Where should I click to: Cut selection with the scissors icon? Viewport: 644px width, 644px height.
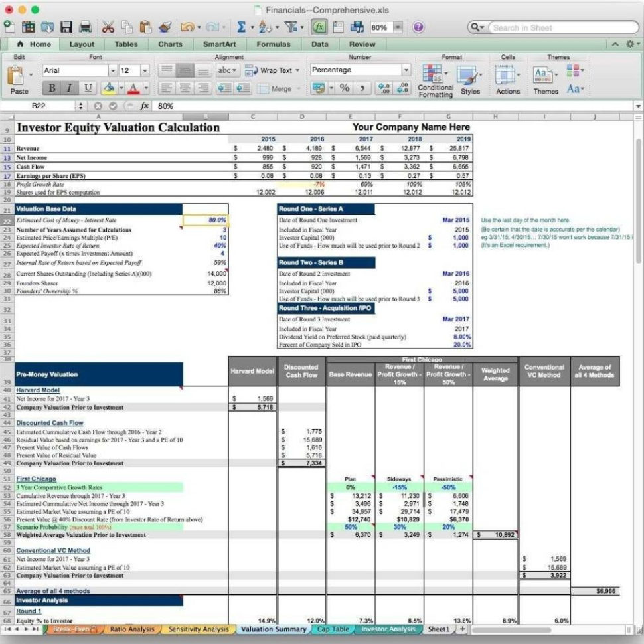(108, 27)
